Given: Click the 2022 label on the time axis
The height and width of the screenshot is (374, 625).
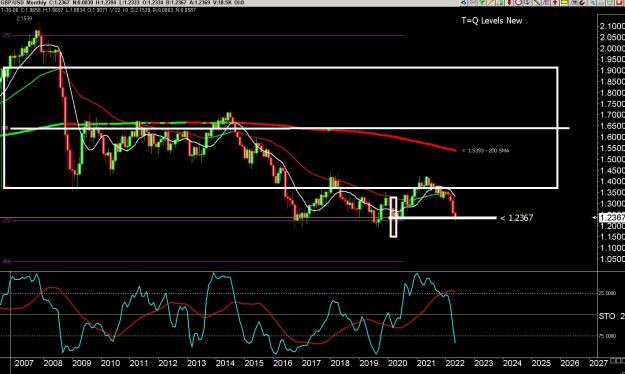Looking at the screenshot, I should click(x=455, y=363).
